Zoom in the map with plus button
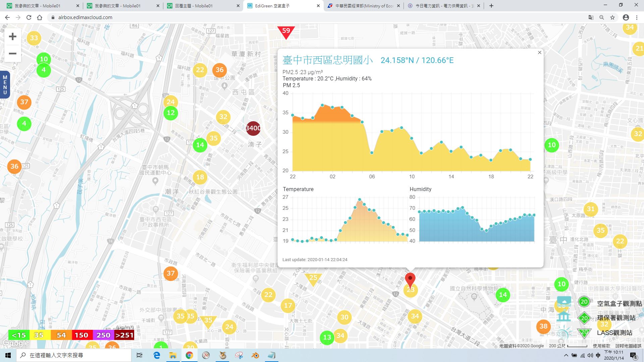644x362 pixels. tap(12, 37)
